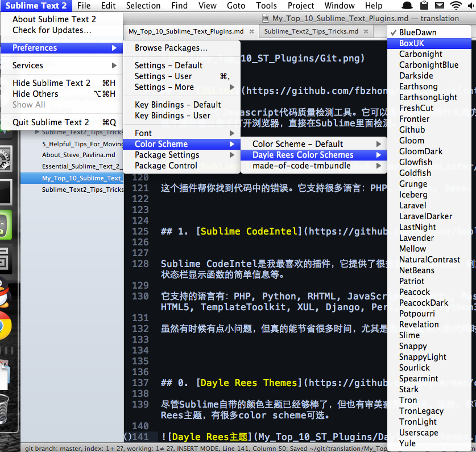The height and width of the screenshot is (452, 476).
Task: Pick the Github color scheme
Action: tap(429, 129)
